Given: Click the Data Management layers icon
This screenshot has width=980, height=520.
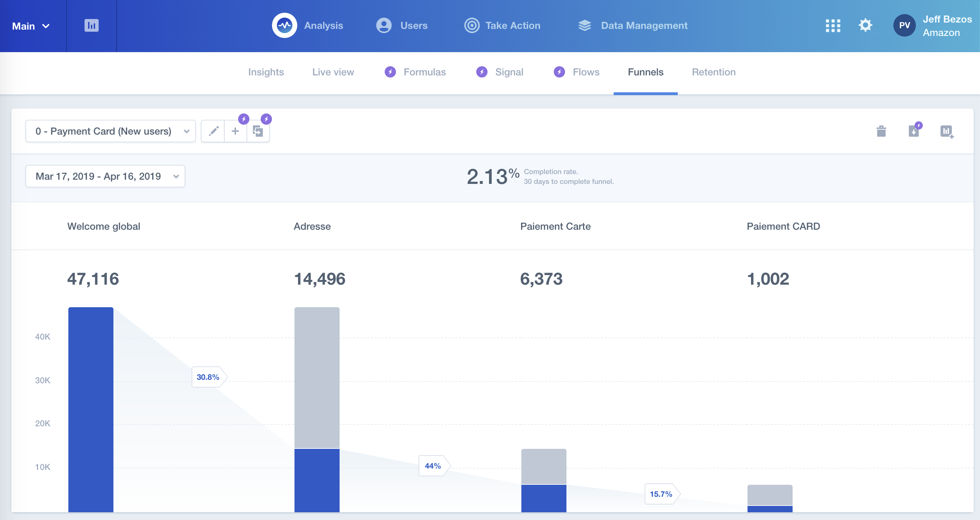Looking at the screenshot, I should pyautogui.click(x=585, y=25).
